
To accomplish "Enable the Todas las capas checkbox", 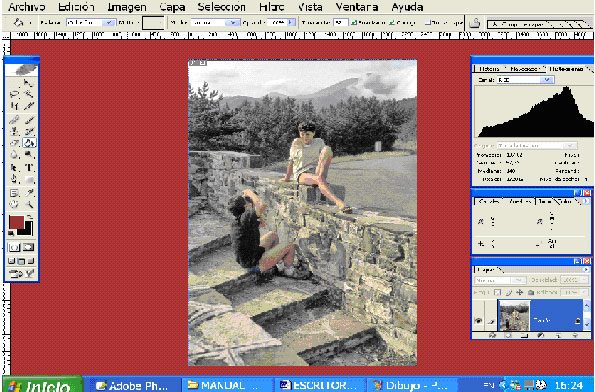I will pos(428,23).
